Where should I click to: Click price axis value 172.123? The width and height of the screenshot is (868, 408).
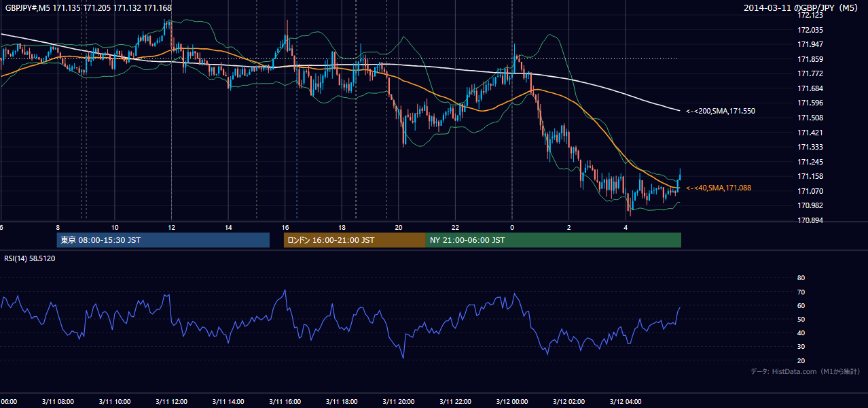810,15
